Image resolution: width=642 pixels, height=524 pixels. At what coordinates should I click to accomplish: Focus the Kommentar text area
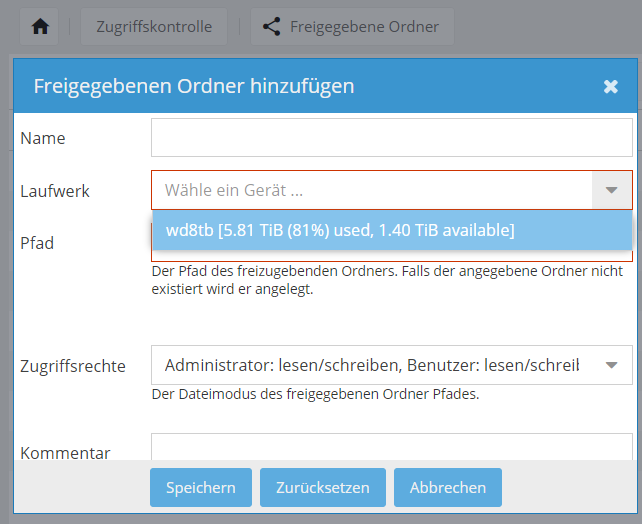pos(392,447)
